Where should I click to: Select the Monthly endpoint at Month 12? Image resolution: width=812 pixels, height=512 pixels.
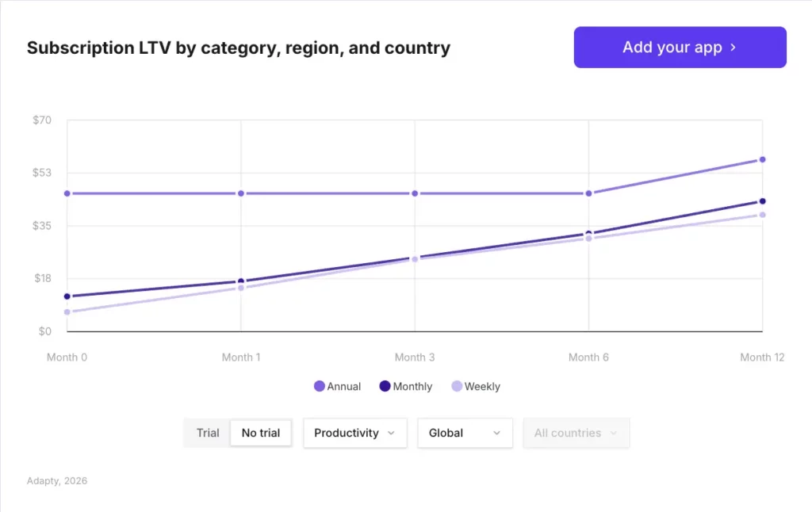click(763, 202)
